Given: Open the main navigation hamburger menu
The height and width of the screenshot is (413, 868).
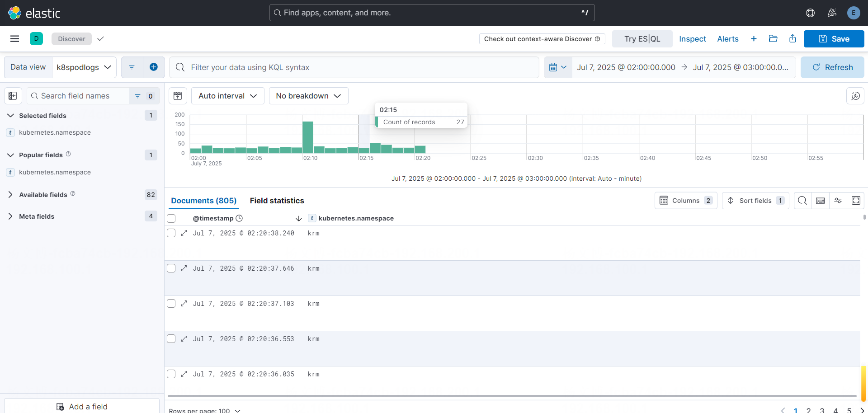Looking at the screenshot, I should pos(14,39).
